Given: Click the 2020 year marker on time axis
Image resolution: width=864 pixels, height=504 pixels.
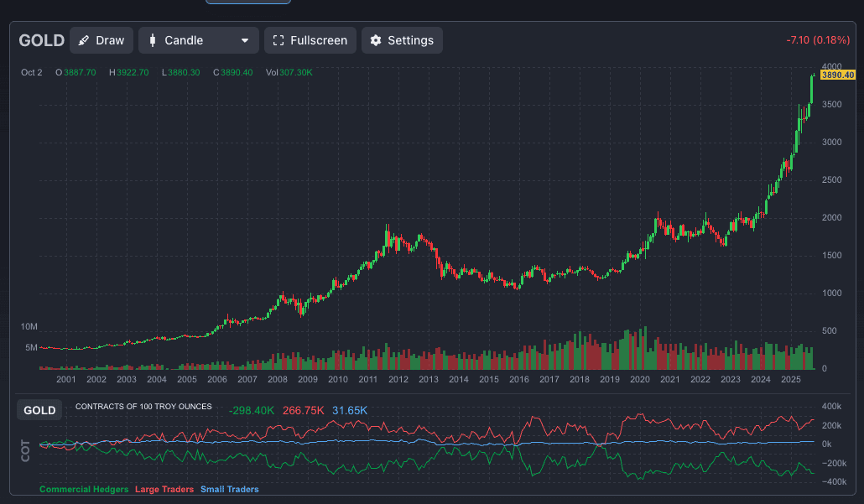Looking at the screenshot, I should (x=639, y=380).
